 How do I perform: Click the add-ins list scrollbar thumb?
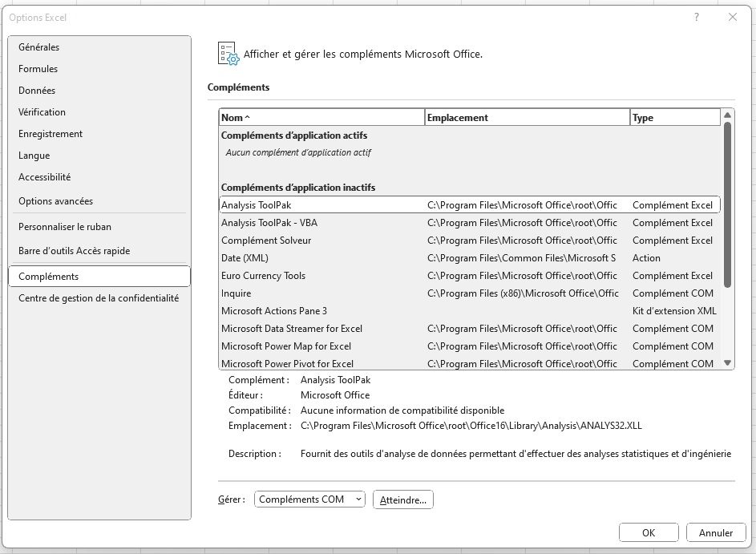pos(728,205)
